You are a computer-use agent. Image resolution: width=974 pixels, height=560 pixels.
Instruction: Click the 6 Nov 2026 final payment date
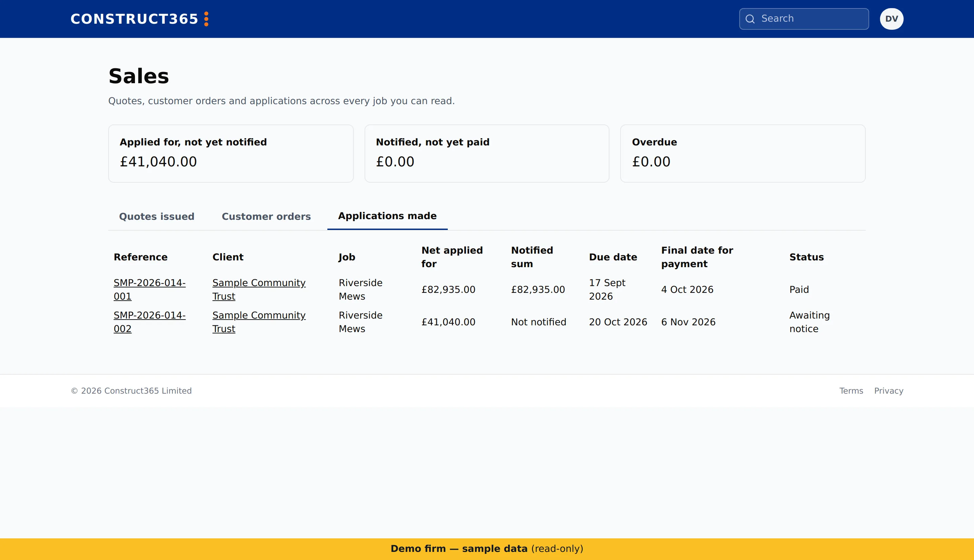(688, 322)
